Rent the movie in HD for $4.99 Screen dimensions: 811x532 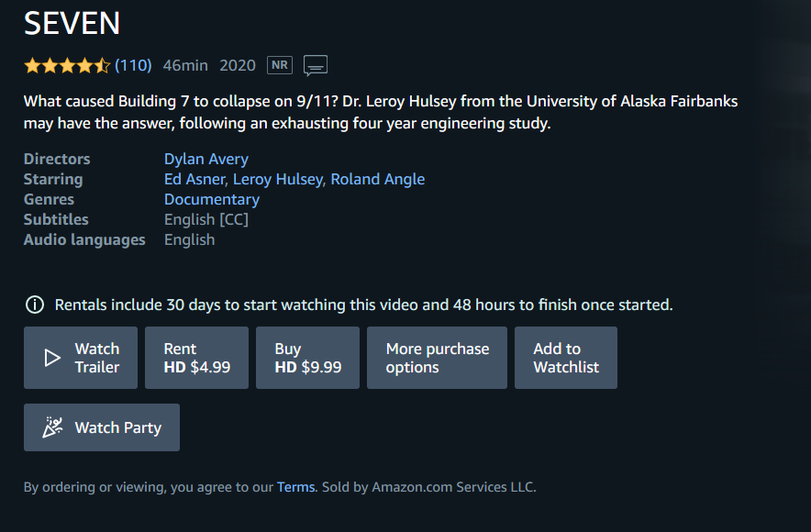[x=196, y=358]
